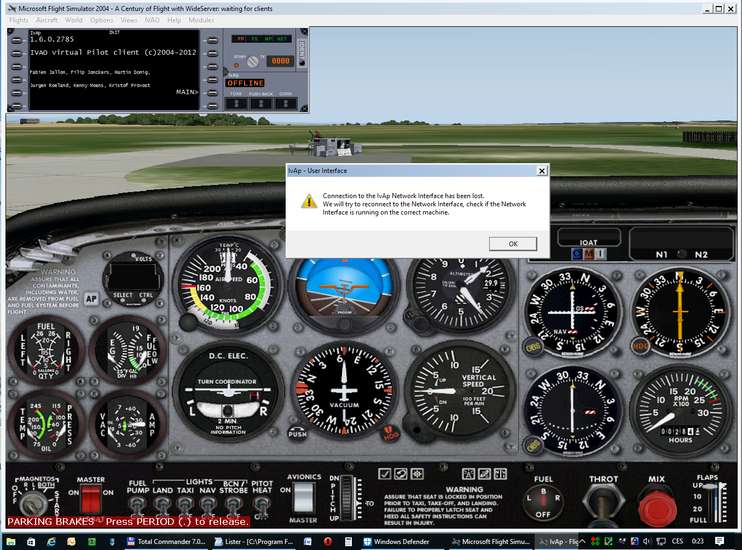Toggle the AVIONICS MASTER switch

[303, 498]
